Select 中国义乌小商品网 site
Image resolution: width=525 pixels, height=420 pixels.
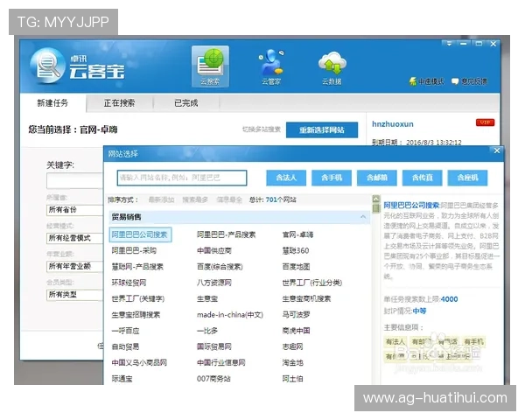pos(139,363)
